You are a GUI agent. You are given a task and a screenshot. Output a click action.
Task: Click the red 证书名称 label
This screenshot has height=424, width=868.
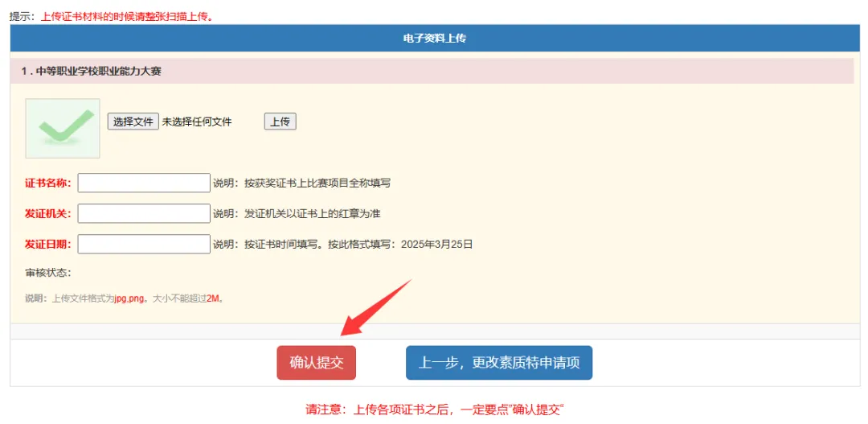click(48, 183)
